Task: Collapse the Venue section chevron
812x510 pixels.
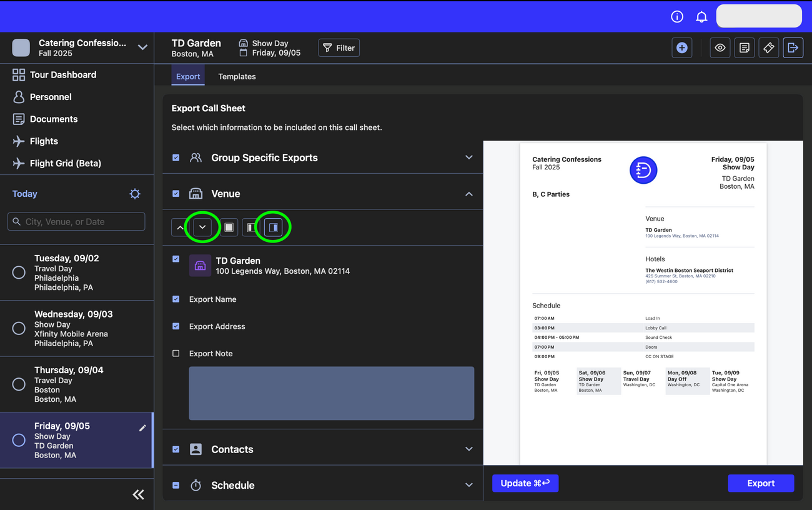Action: point(469,194)
